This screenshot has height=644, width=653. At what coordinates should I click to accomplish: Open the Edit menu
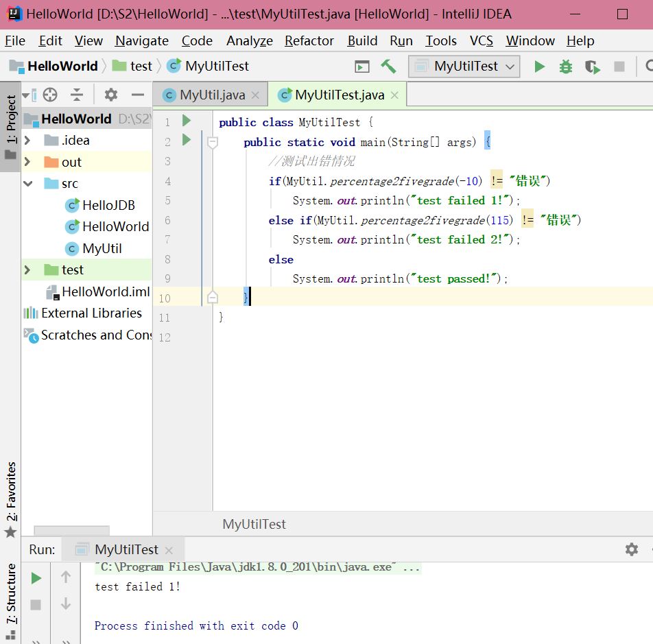(50, 40)
